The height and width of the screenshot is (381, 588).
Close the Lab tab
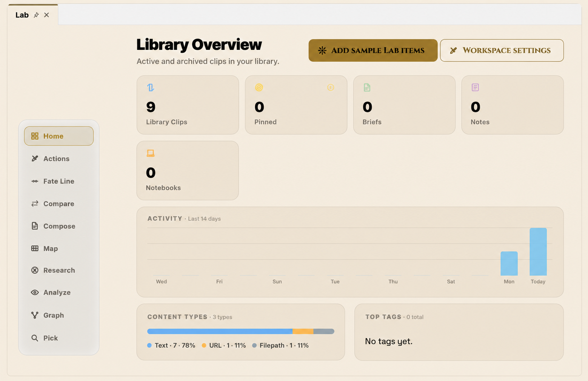(46, 15)
